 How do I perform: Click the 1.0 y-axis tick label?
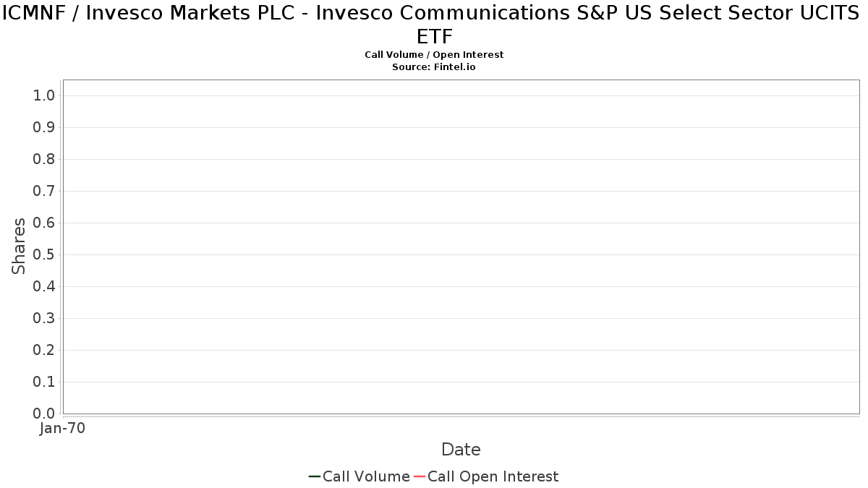pyautogui.click(x=44, y=96)
